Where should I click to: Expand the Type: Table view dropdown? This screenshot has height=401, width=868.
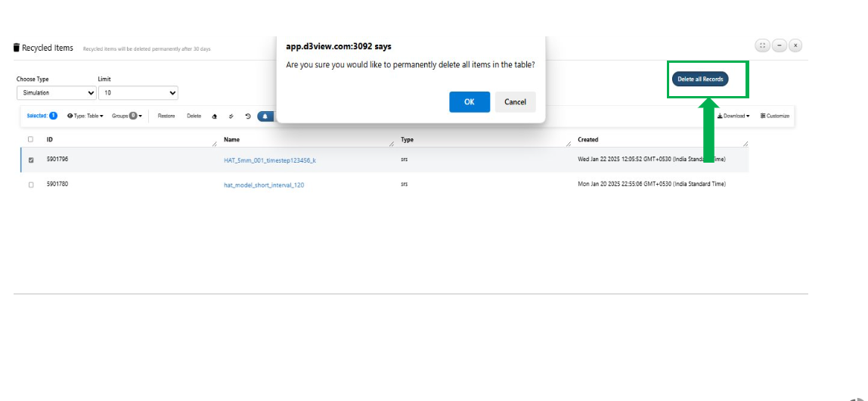85,116
